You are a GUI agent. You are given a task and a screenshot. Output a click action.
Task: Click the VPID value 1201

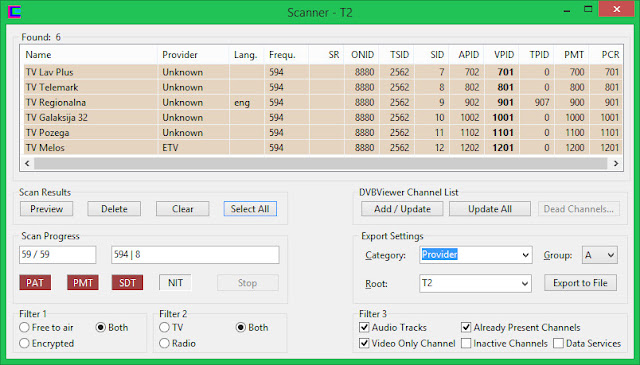[503, 148]
